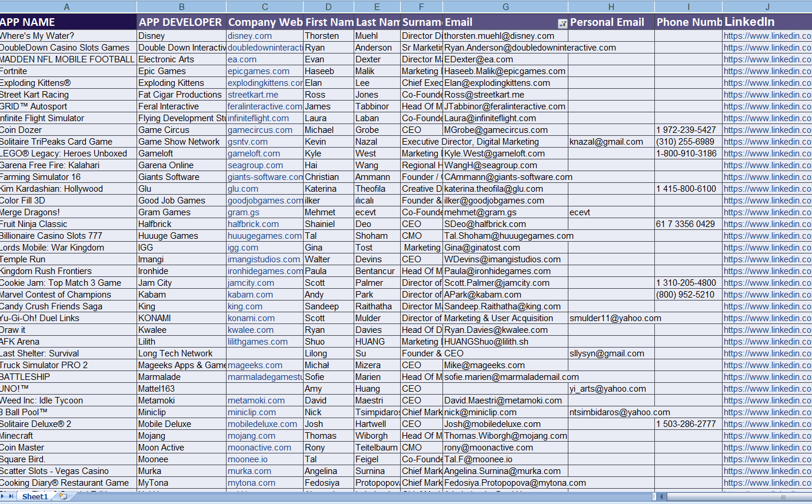The image size is (812, 504).
Task: Select the BATTLESHIP cell
Action: [x=68, y=377]
